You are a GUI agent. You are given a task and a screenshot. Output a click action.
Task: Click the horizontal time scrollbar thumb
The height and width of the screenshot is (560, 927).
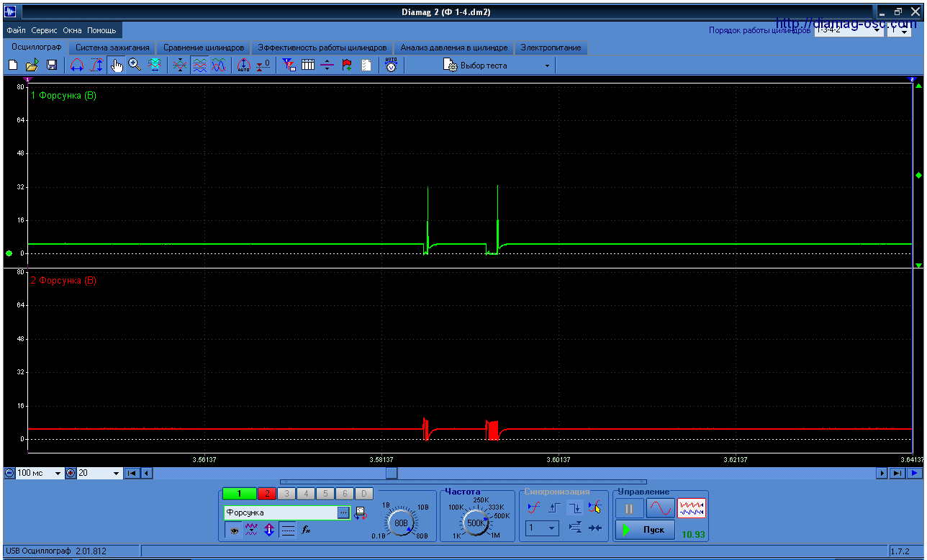tap(392, 473)
